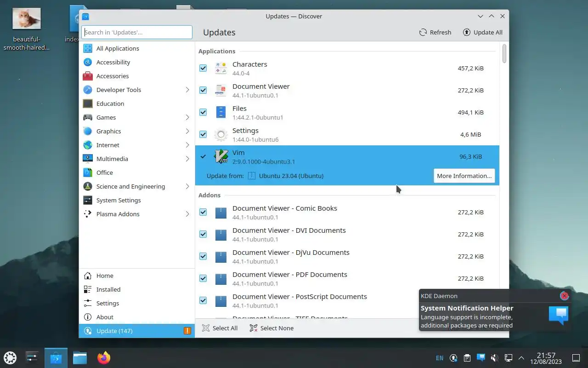Viewport: 588px width, 368px height.
Task: Open the KDE application launcher
Action: (10, 357)
